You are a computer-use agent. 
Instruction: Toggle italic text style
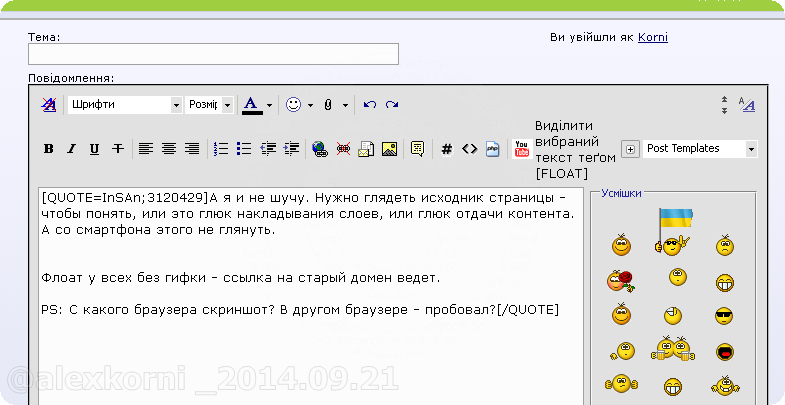tap(71, 149)
